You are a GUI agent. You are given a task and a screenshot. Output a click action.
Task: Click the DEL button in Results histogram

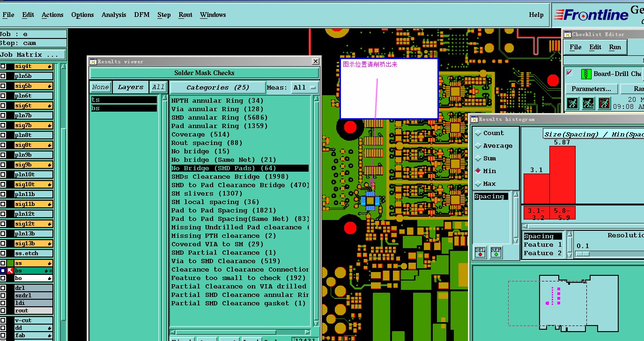click(480, 253)
